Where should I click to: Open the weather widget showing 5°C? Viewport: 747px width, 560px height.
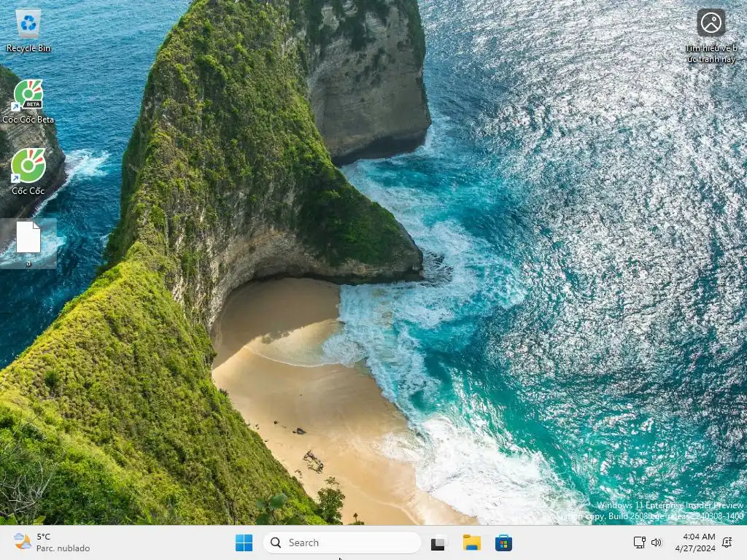(x=52, y=542)
